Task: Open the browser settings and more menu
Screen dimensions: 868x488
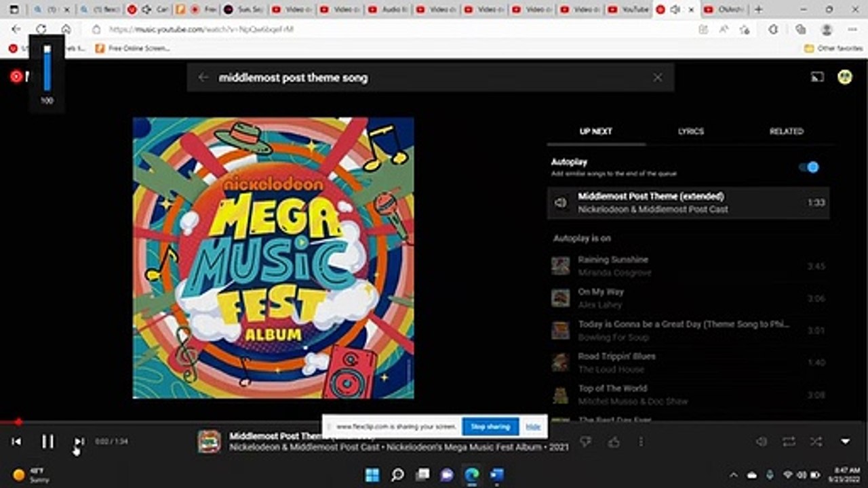Action: tap(852, 29)
